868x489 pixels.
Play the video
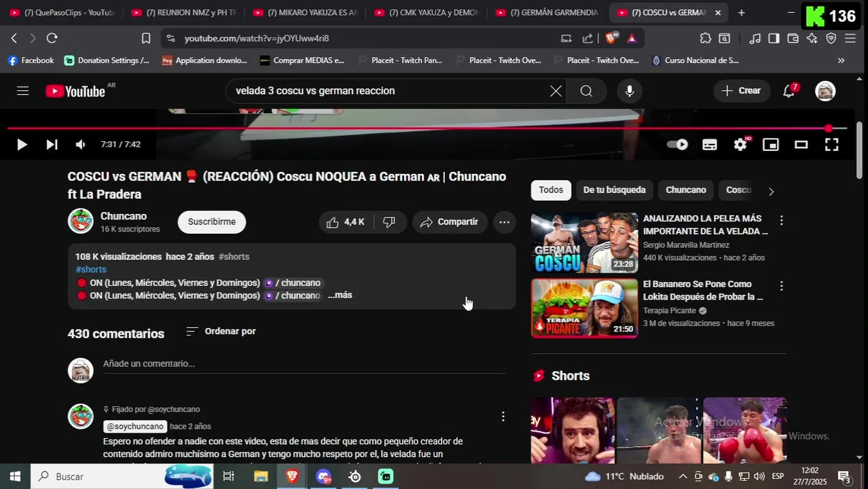[x=22, y=145]
